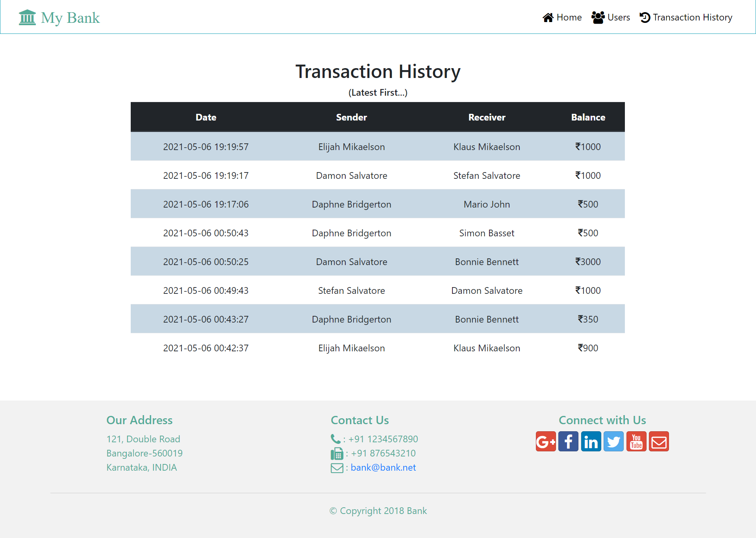Select the Damon Salvatore to Bonnie Bennett row
The image size is (756, 538).
tap(378, 261)
